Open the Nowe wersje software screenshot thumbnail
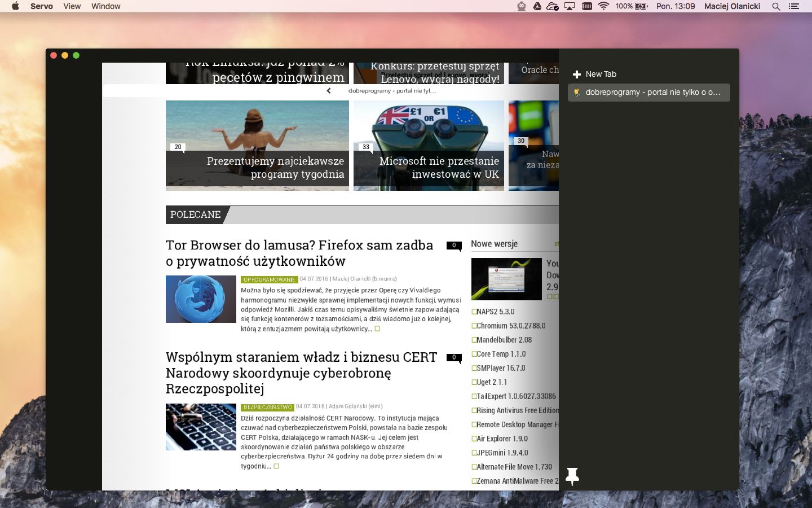Viewport: 812px width, 508px height. click(506, 279)
